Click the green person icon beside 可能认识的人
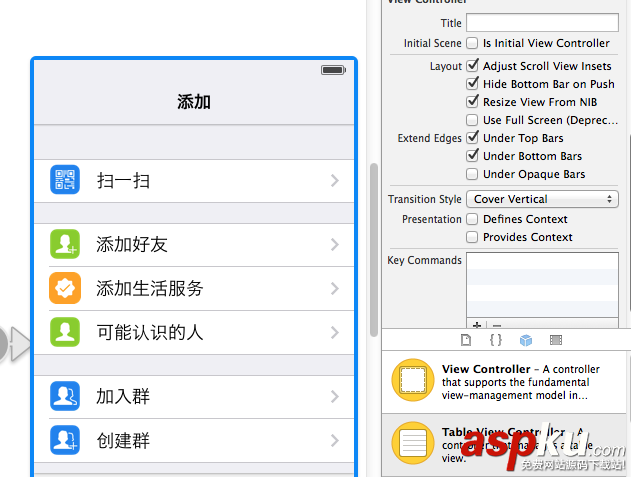 point(65,332)
